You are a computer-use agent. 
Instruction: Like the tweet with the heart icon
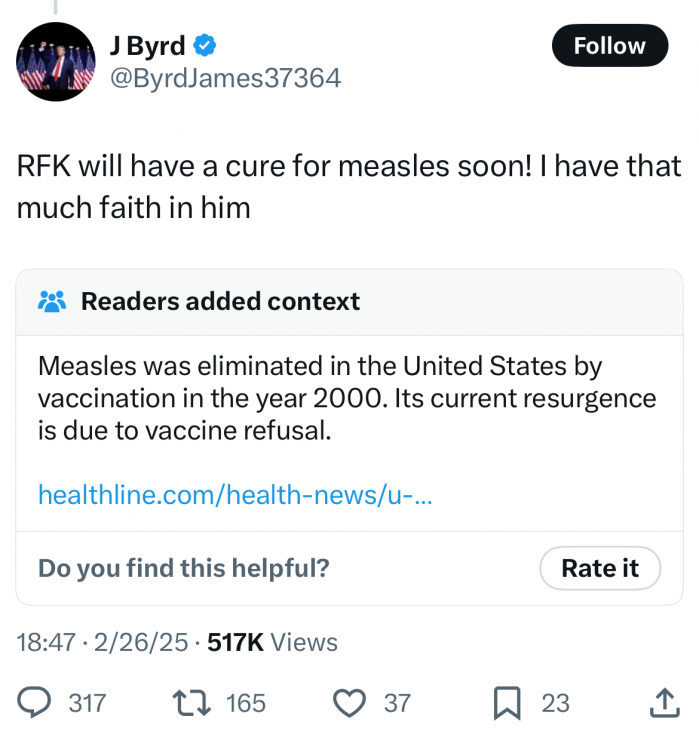coord(349,703)
